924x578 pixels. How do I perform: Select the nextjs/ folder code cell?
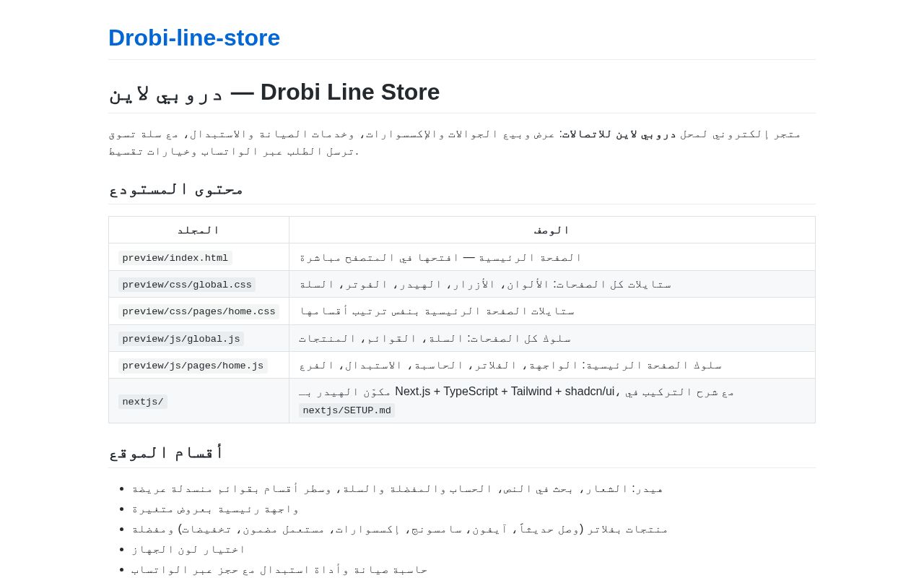tap(143, 402)
